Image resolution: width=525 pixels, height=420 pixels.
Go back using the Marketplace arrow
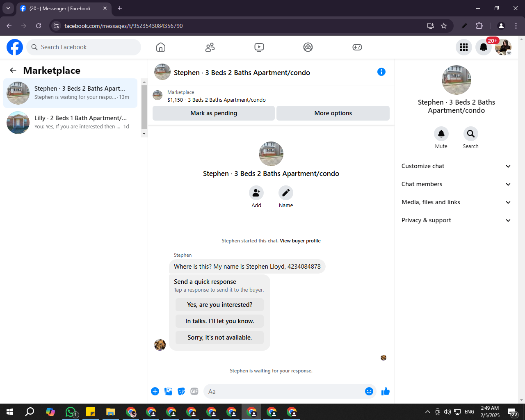(13, 71)
